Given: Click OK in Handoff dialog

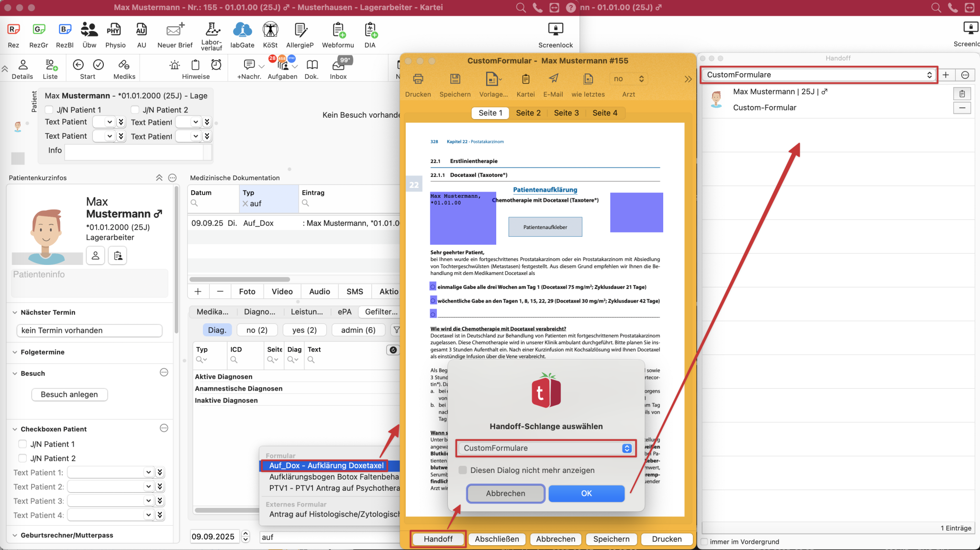Looking at the screenshot, I should [x=586, y=493].
